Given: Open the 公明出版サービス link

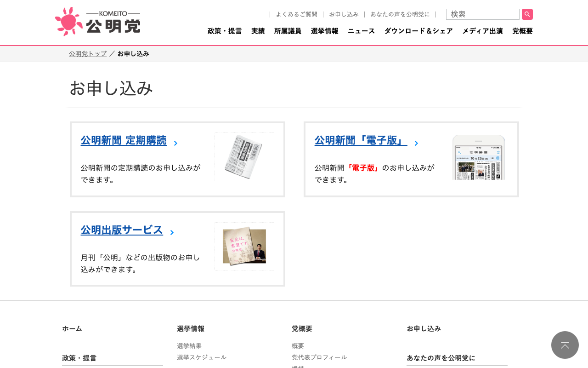Looking at the screenshot, I should click(122, 230).
